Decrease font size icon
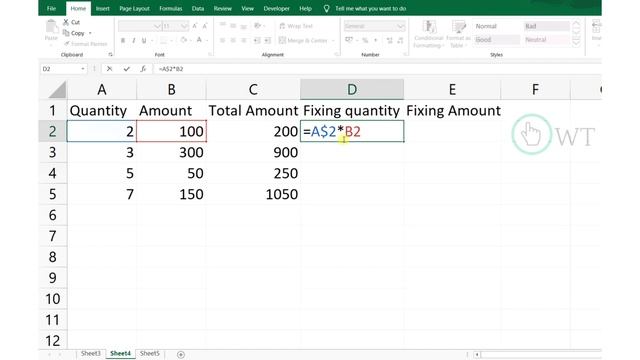 click(x=205, y=26)
